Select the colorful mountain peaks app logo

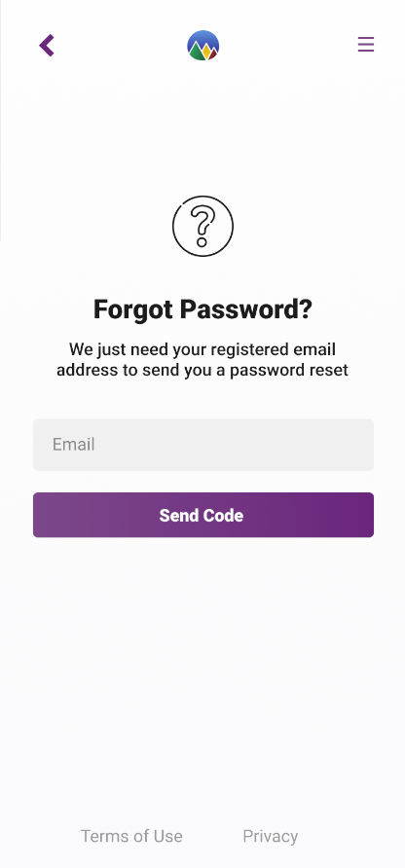point(202,46)
